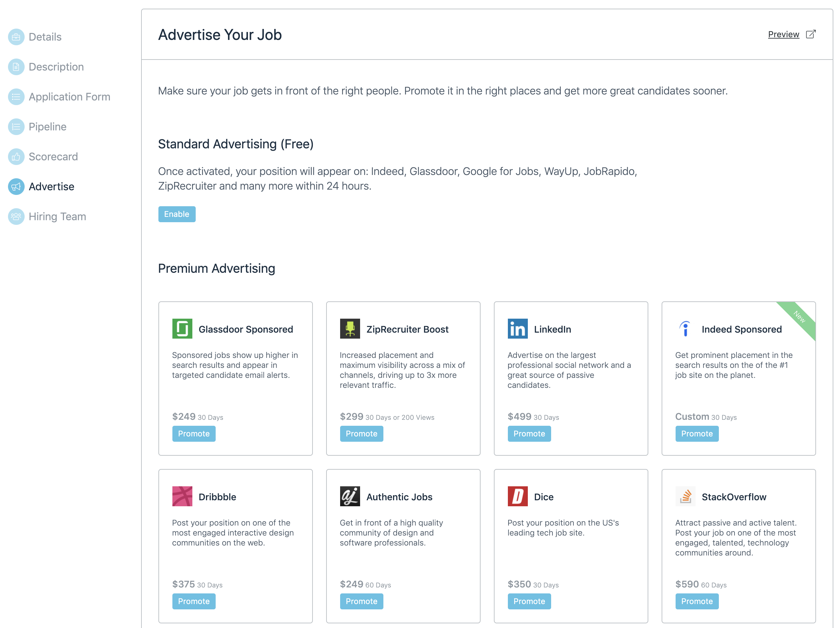Viewport: 840px width, 628px height.
Task: Promote job on ZipRecruiter Boost
Action: coord(361,434)
